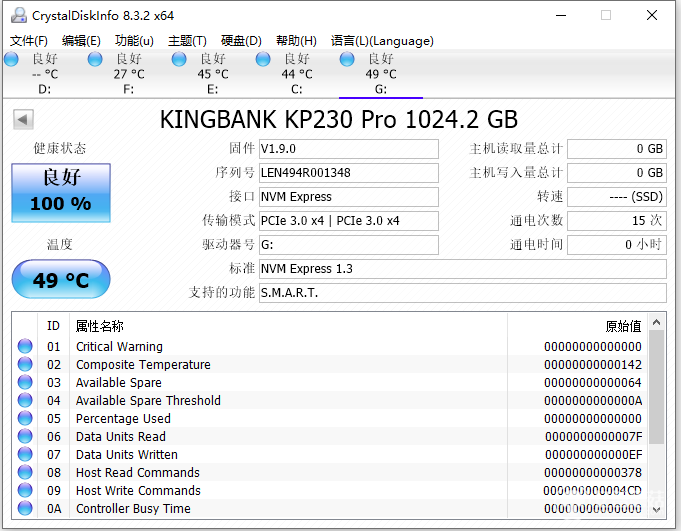The width and height of the screenshot is (681, 531).
Task: Click status orb for Host Read Commands
Action: click(x=25, y=472)
